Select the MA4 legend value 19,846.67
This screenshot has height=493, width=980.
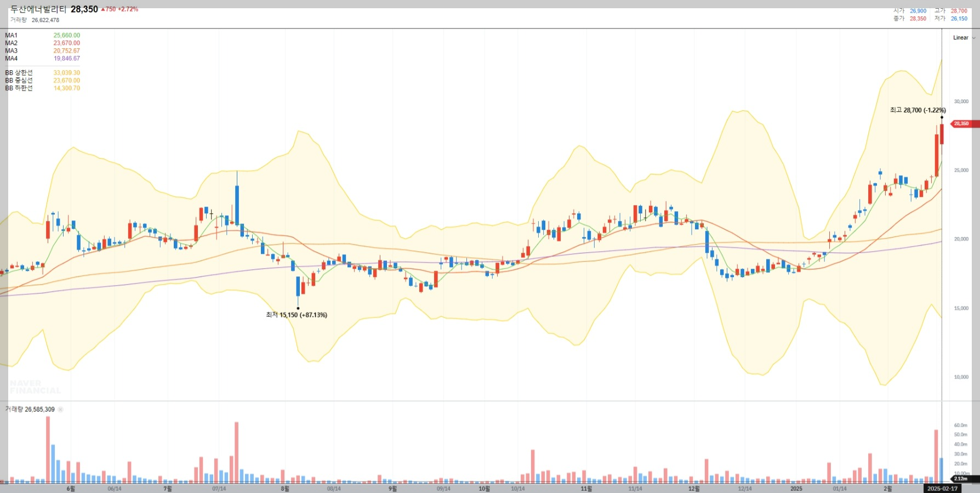tap(66, 59)
